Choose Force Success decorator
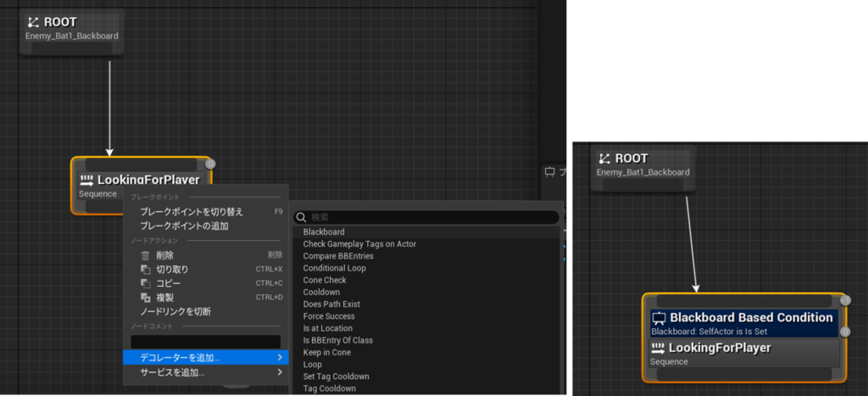Image resolution: width=868 pixels, height=396 pixels. click(x=330, y=316)
